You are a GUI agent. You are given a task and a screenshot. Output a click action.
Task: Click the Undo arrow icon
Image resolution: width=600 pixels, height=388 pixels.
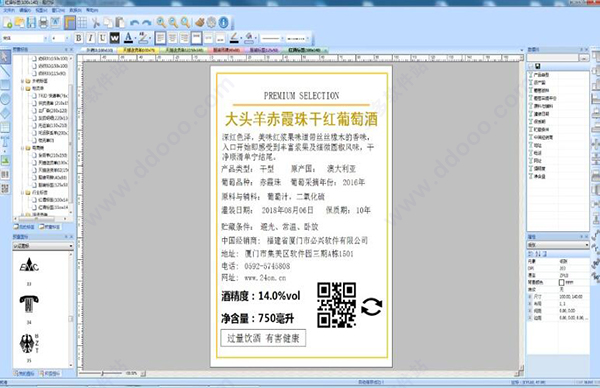coord(134,23)
